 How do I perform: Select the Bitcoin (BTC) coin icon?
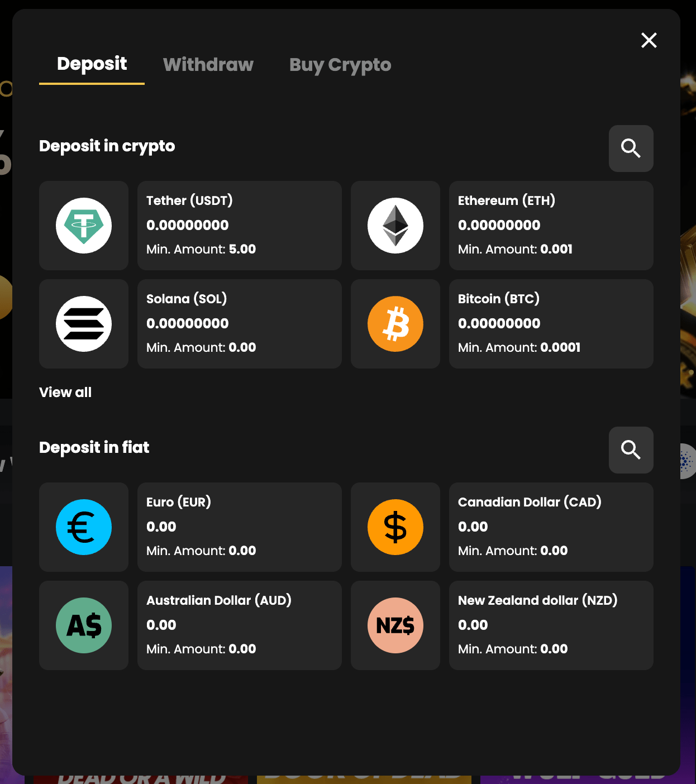click(395, 324)
